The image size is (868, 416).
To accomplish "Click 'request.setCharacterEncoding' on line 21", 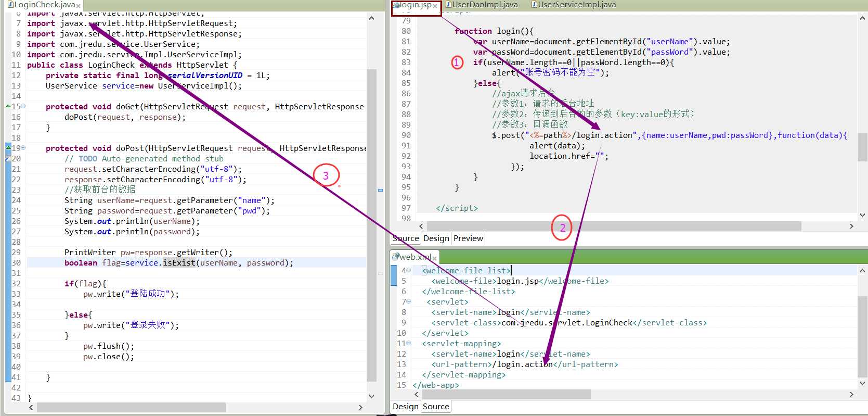I will 130,169.
